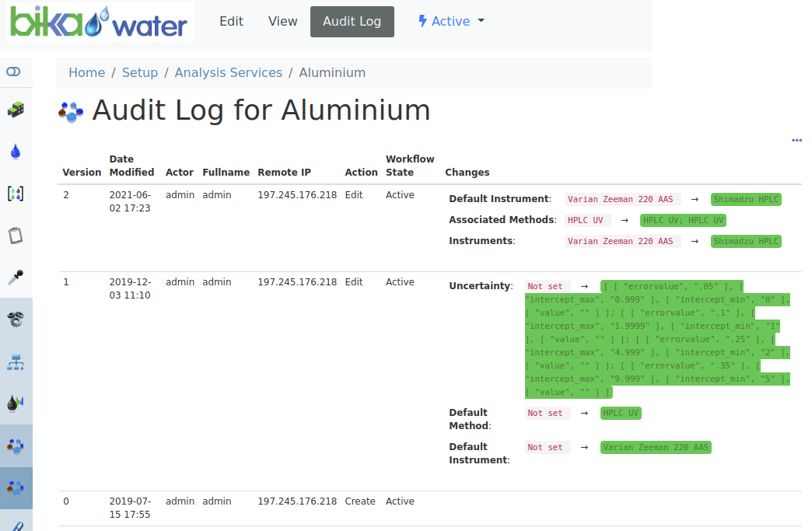Open methods via the gears icon
This screenshot has width=812, height=531.
(16, 319)
